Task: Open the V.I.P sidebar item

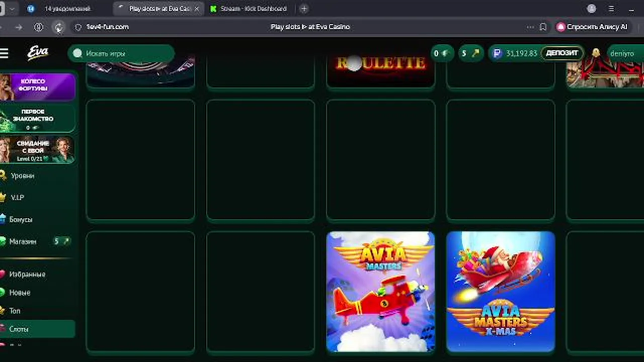Action: click(x=18, y=198)
